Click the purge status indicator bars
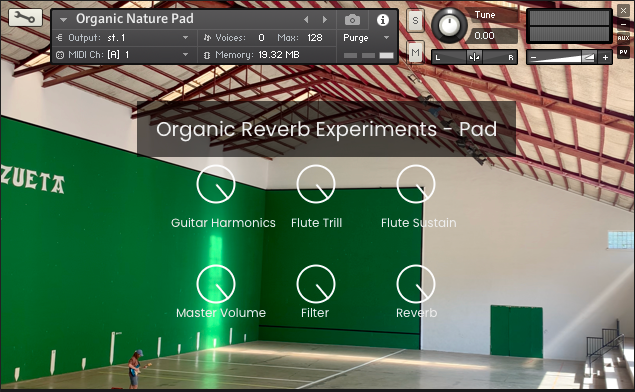Screen dimensions: 635x392 pos(369,55)
